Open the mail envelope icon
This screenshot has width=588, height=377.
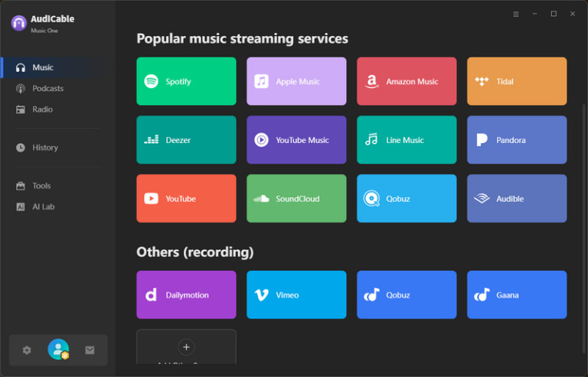tap(90, 350)
